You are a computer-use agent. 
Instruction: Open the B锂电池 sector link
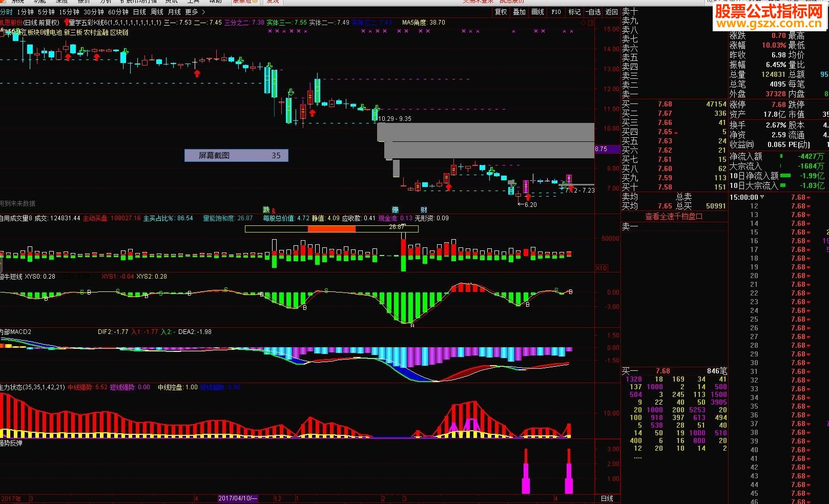click(51, 32)
